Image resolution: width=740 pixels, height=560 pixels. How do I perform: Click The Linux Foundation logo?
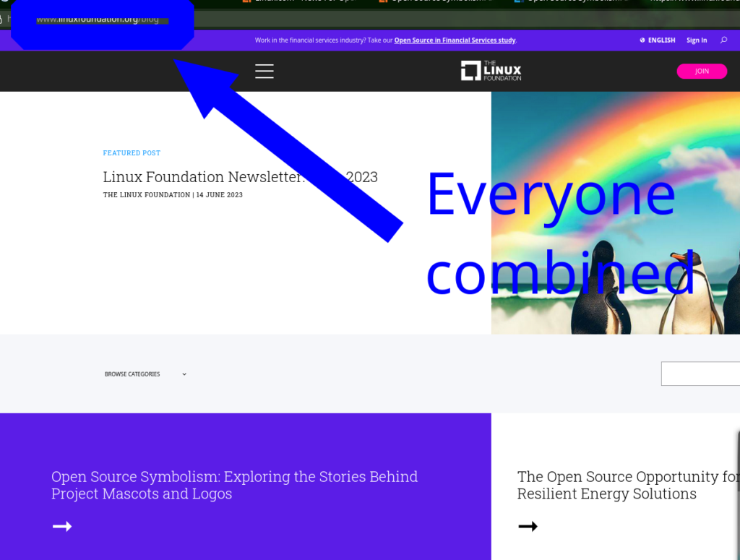(x=491, y=71)
